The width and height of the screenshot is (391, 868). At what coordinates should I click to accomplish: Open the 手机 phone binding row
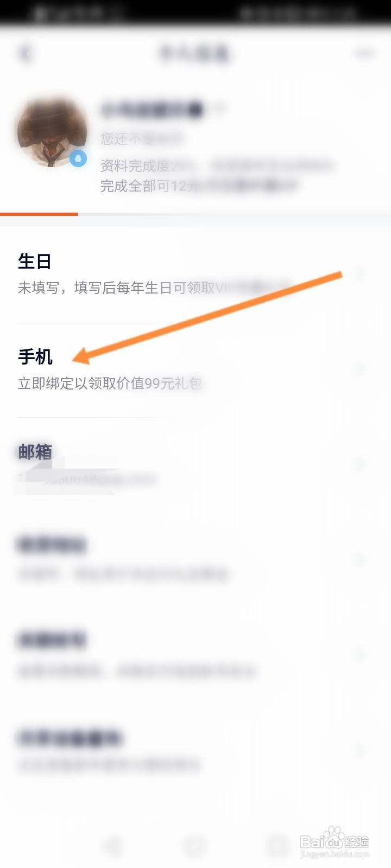[195, 370]
